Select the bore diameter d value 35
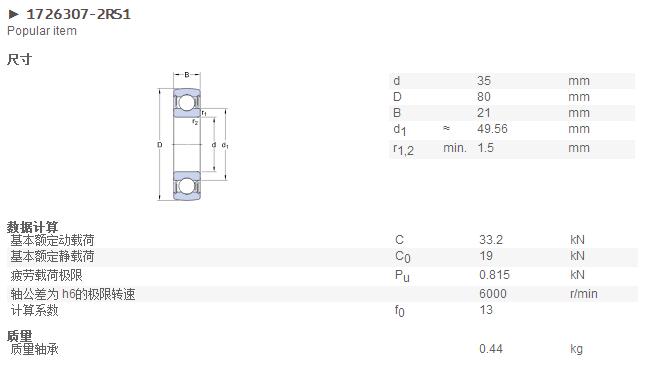This screenshot has height=367, width=646. [x=484, y=81]
